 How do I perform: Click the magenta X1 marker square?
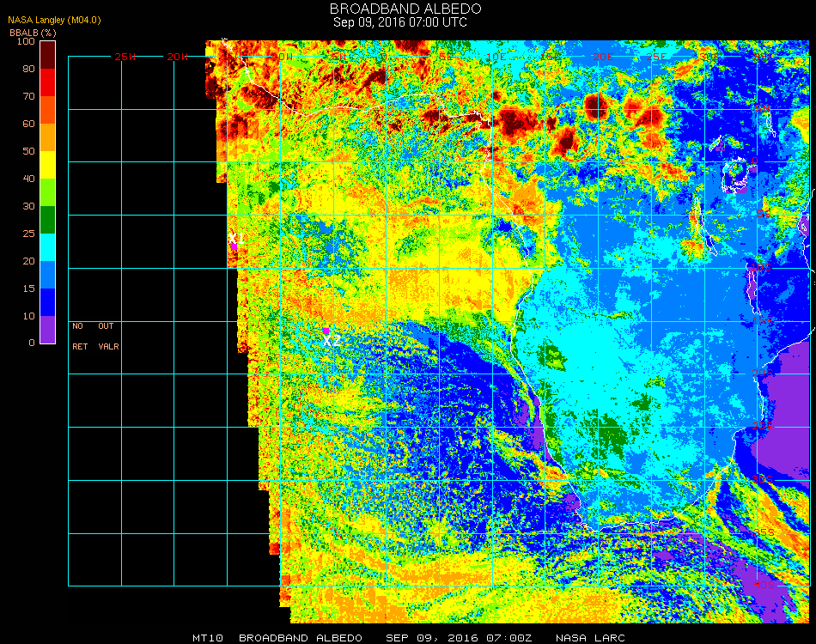234,247
